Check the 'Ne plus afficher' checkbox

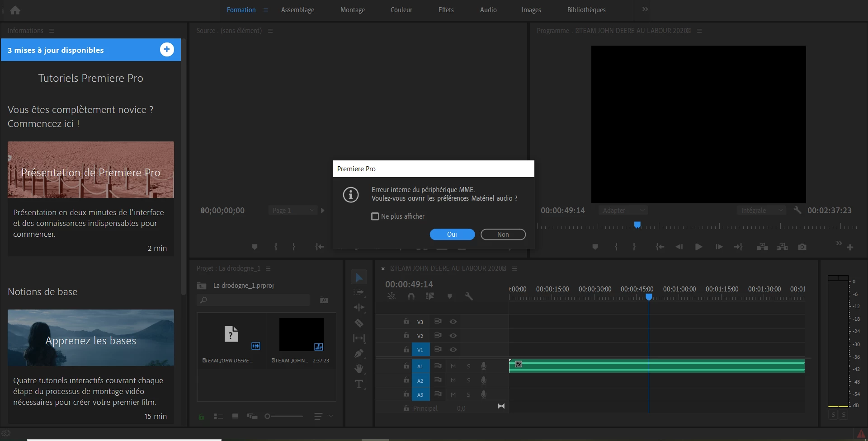pos(375,216)
